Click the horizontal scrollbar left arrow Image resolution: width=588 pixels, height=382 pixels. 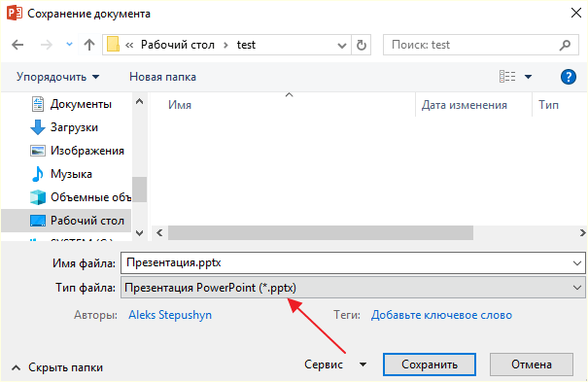coord(159,233)
